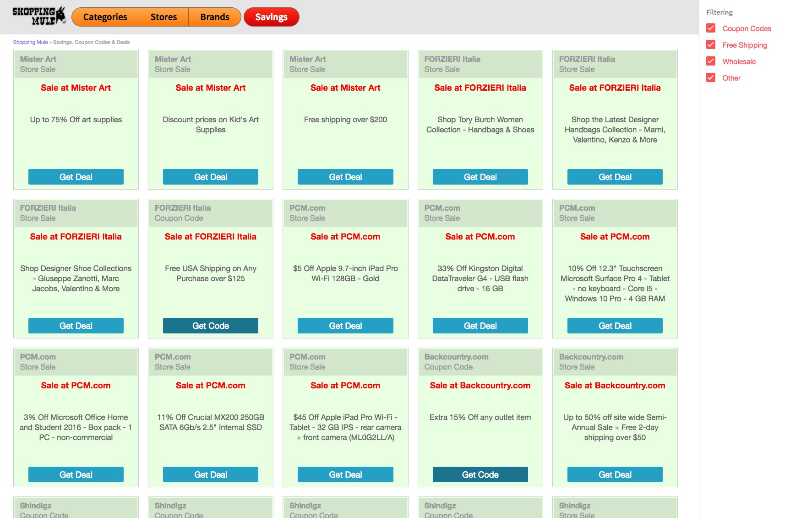Open sale title above 75% off art supplies
This screenshot has width=812, height=518.
pyautogui.click(x=76, y=88)
